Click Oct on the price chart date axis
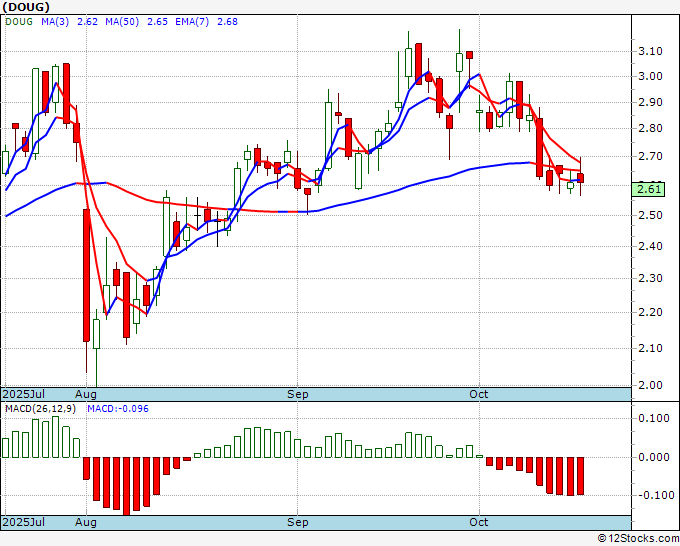 click(x=479, y=394)
